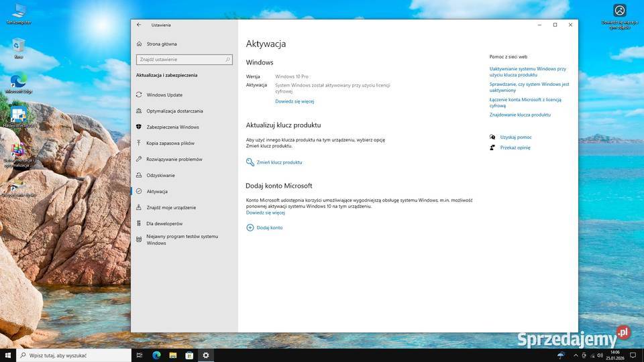This screenshot has width=644, height=362.
Task: Select Kosz recycle bin desktop icon
Action: (19, 48)
